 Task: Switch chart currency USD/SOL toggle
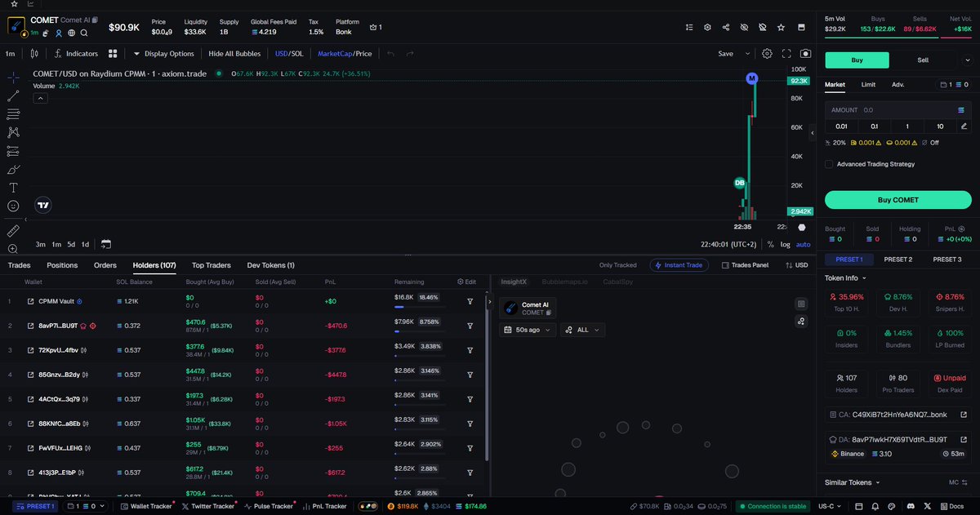(290, 54)
